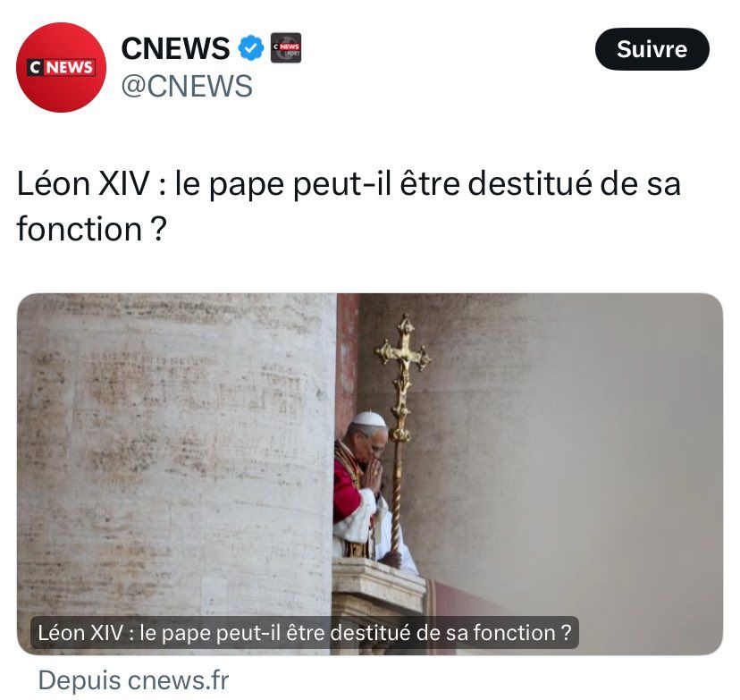Viewport: 740px width, 700px height.
Task: Click the word fonction in the tweet
Action: pos(80,229)
